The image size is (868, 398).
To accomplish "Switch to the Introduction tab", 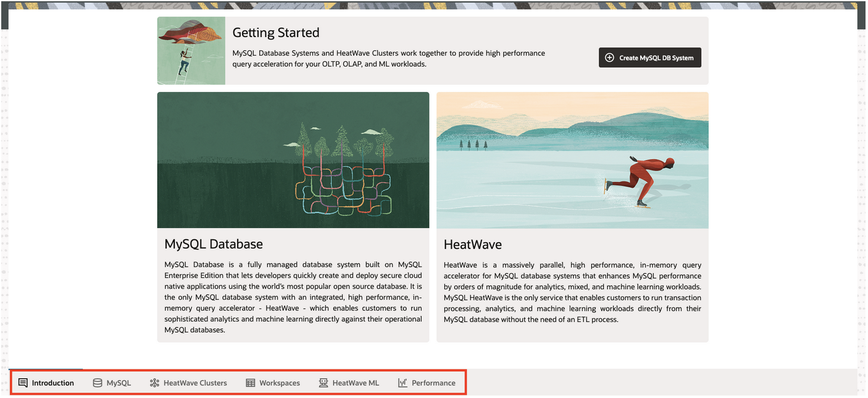I will pos(46,383).
